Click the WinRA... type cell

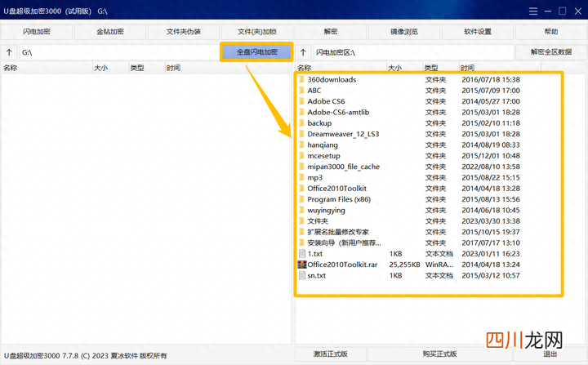[439, 265]
